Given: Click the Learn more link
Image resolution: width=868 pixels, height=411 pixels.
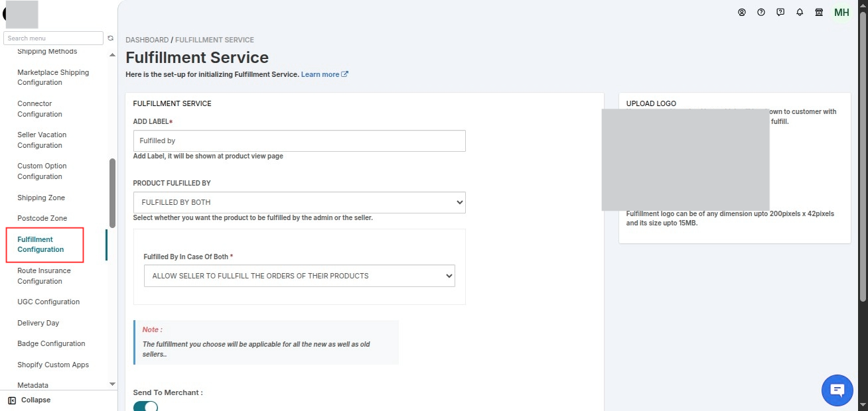Looking at the screenshot, I should 320,74.
